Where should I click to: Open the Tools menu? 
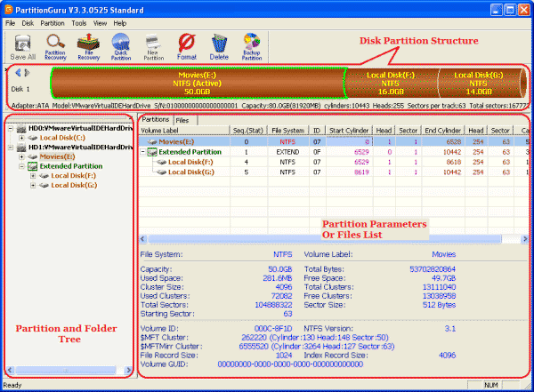click(x=78, y=23)
